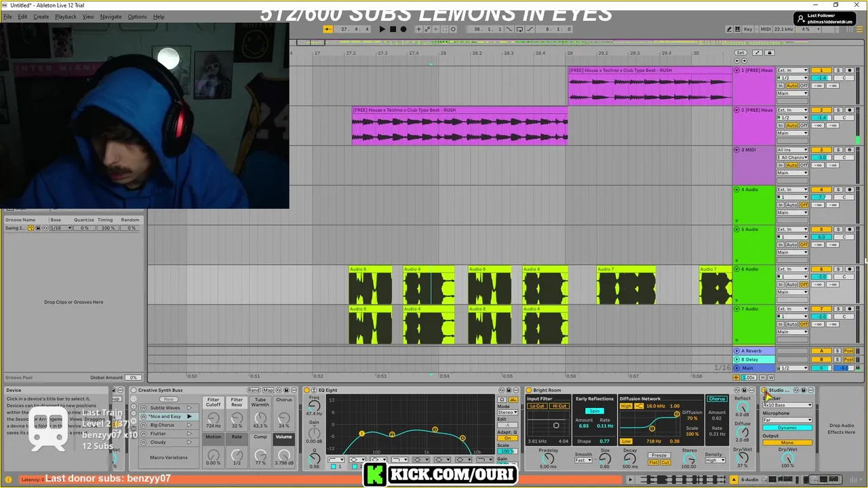Click Rand button on Creative Synth Buss
The width and height of the screenshot is (868, 488).
254,390
